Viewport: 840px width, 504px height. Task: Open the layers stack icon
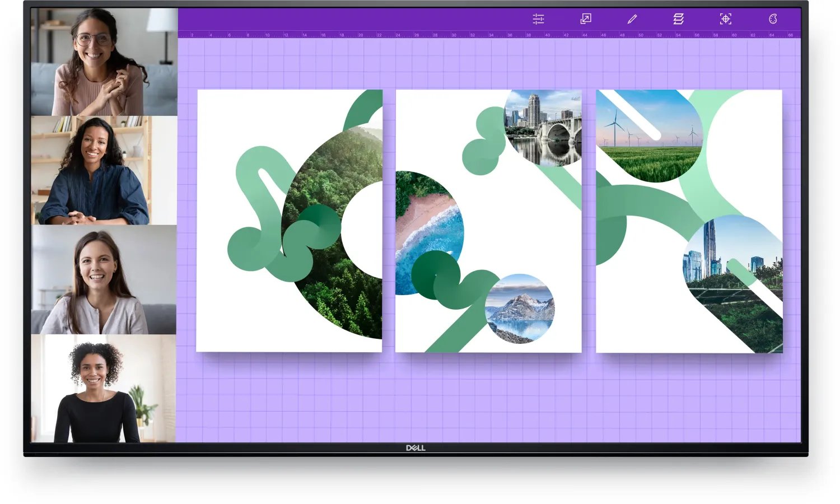click(x=678, y=19)
